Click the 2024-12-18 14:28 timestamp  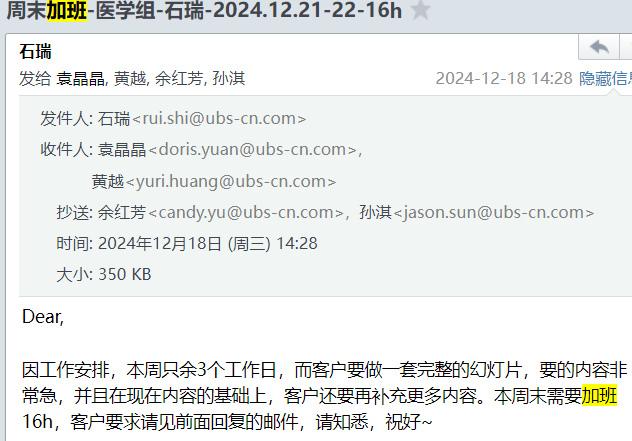(504, 78)
